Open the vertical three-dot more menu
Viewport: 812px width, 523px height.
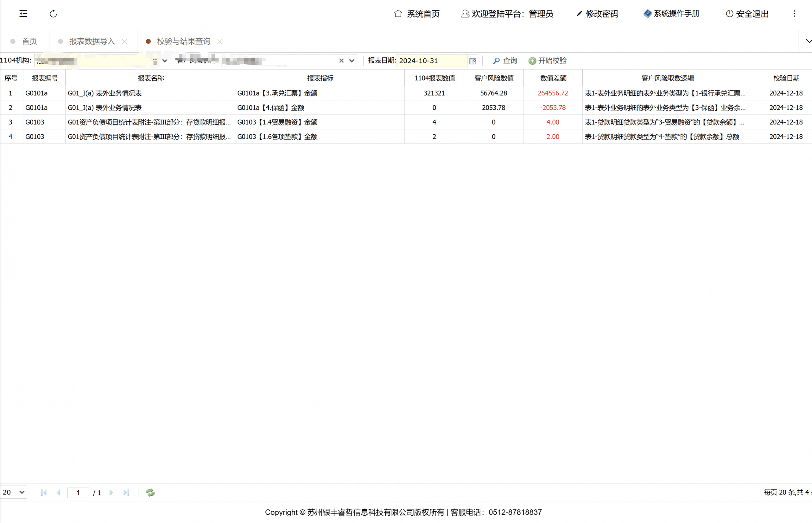tap(794, 14)
